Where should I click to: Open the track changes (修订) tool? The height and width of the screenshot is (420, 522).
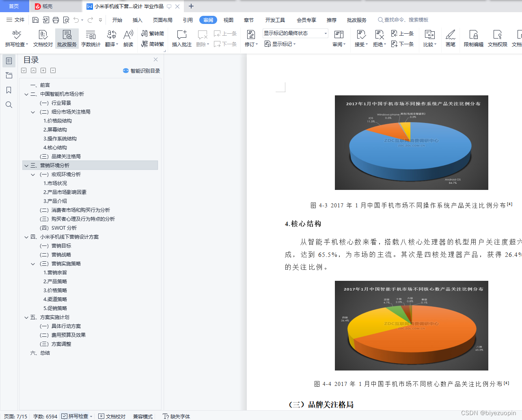click(x=251, y=39)
